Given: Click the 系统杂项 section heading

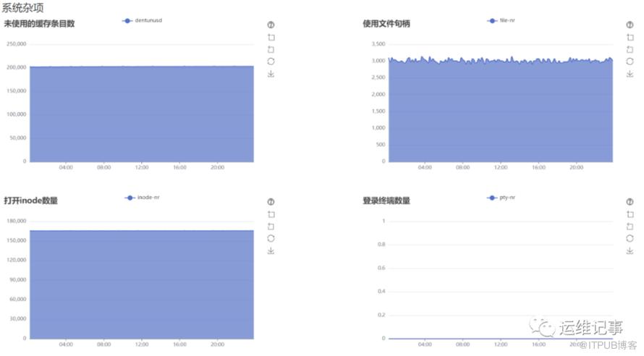Looking at the screenshot, I should [x=22, y=7].
